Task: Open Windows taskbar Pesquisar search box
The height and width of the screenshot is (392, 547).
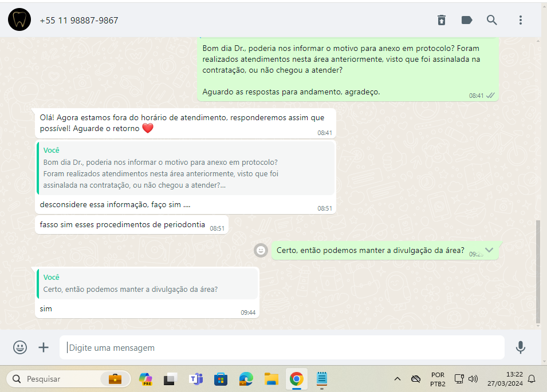Action: tap(68, 379)
